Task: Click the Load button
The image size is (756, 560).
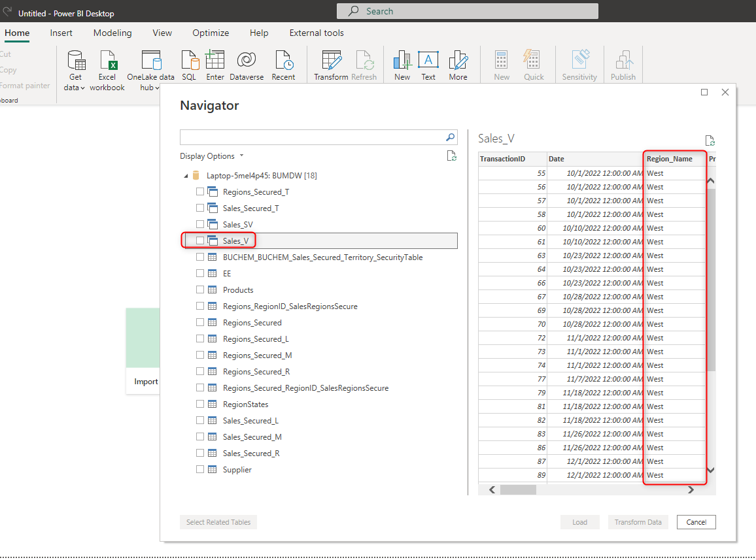Action: [x=580, y=522]
